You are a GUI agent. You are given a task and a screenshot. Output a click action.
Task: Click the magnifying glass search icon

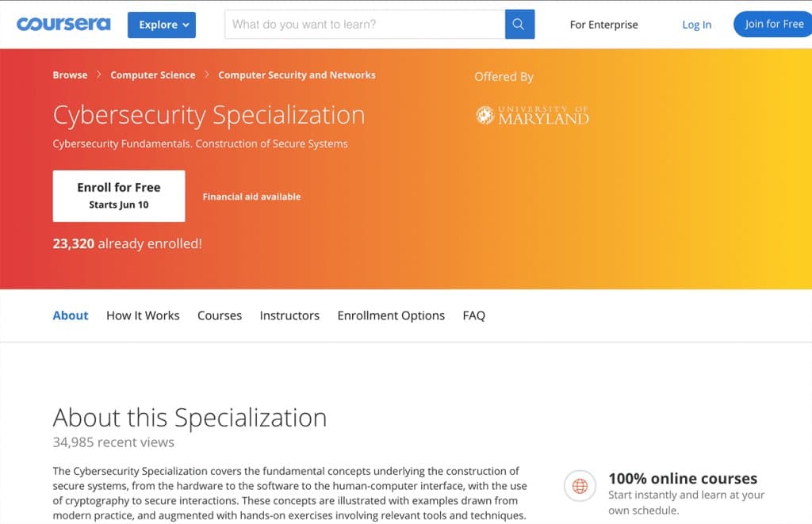pyautogui.click(x=519, y=25)
